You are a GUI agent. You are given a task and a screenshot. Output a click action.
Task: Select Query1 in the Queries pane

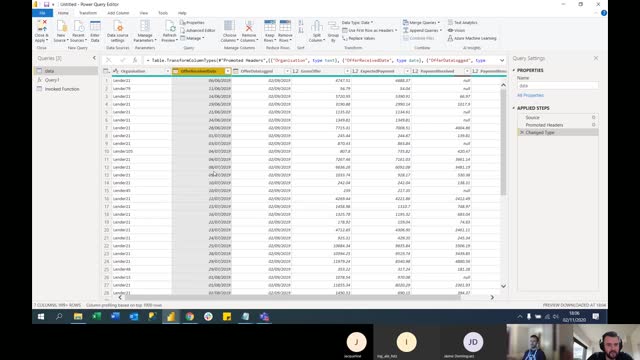66,80
